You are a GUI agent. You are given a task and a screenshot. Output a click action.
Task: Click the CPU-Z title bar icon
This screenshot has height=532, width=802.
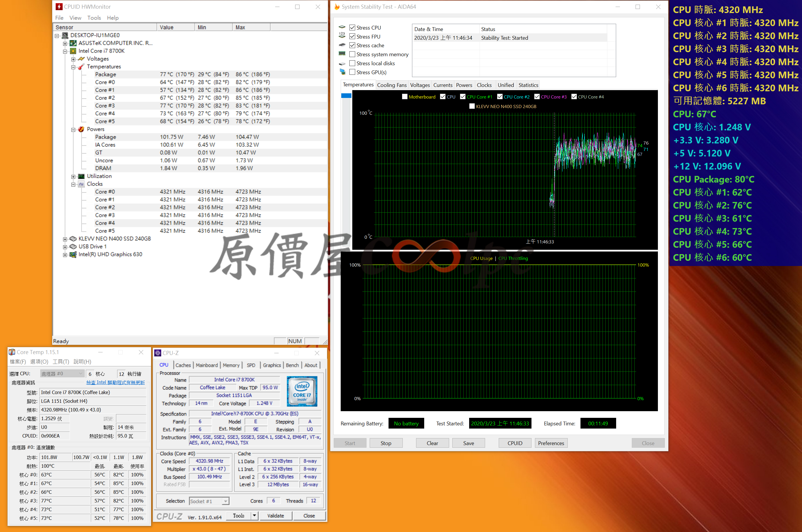point(157,353)
